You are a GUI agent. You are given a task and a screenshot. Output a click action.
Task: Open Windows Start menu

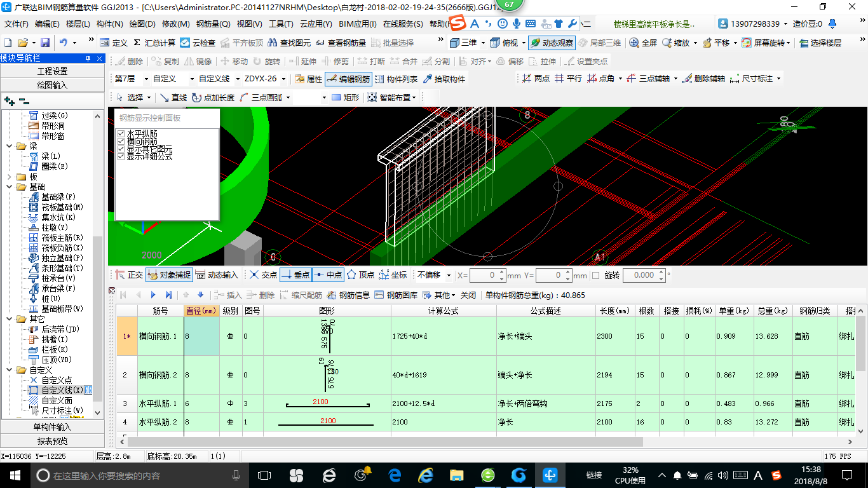(15, 475)
